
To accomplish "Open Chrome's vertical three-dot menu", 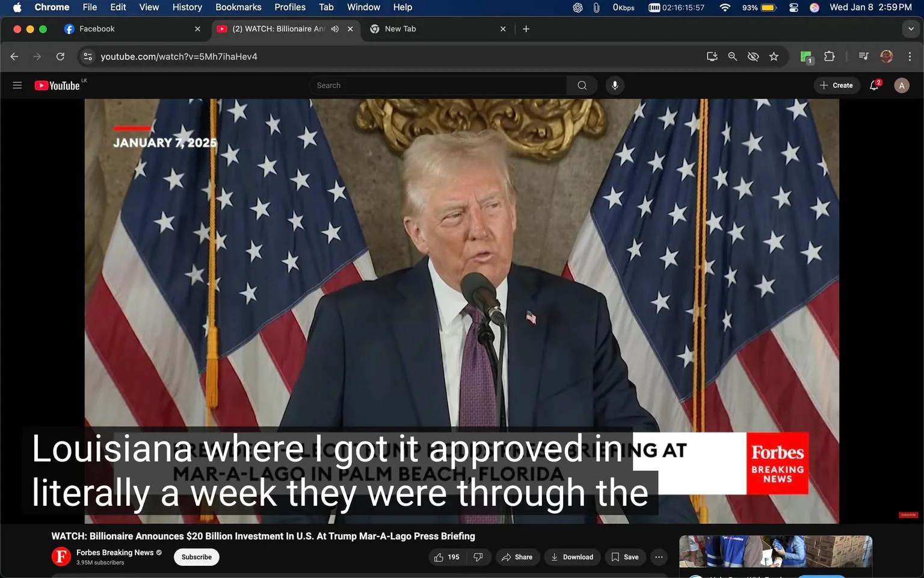I will coord(911,56).
